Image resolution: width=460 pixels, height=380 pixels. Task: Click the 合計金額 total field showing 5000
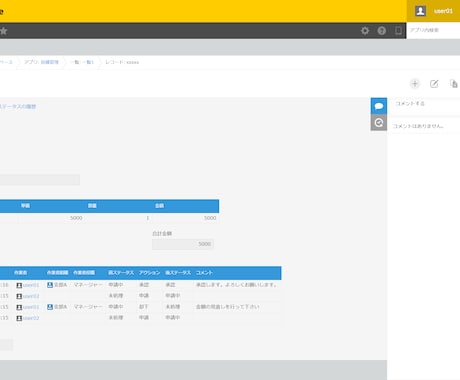183,244
